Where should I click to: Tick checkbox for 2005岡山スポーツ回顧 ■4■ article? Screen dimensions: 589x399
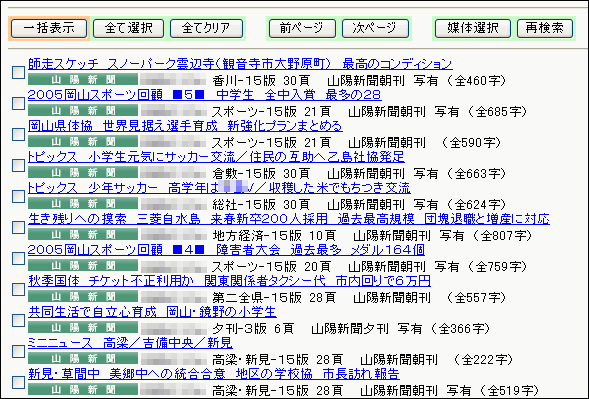pos(18,258)
